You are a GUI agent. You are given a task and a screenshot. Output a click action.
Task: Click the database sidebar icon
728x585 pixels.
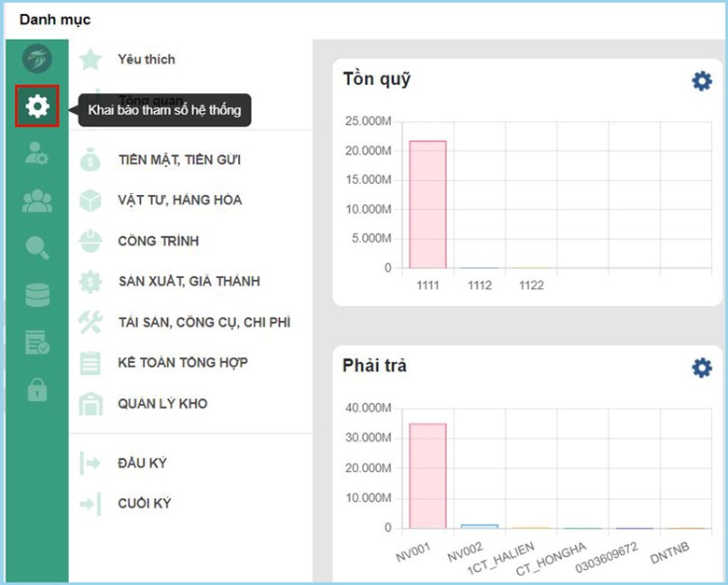tap(37, 295)
